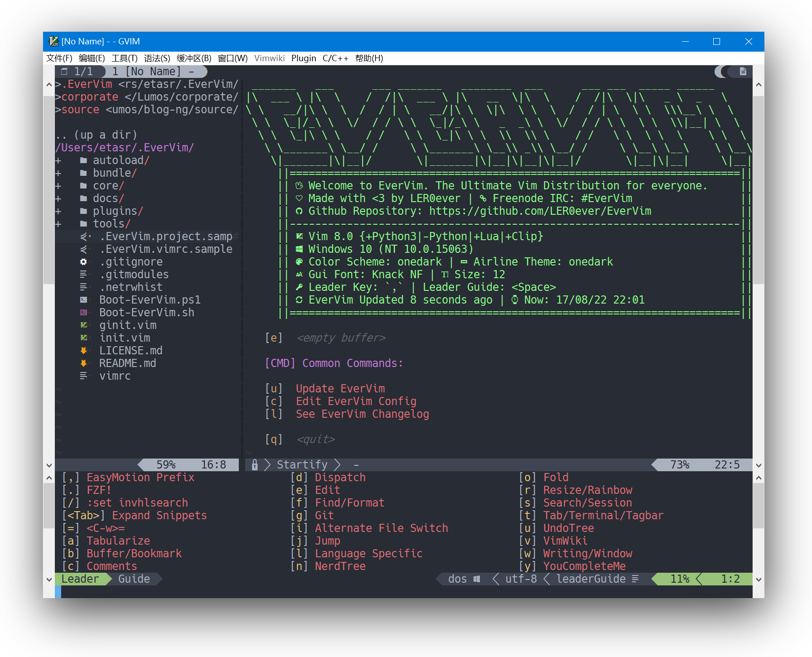Open the Vimwiki menu
Viewport: 812px width, 657px height.
(269, 58)
